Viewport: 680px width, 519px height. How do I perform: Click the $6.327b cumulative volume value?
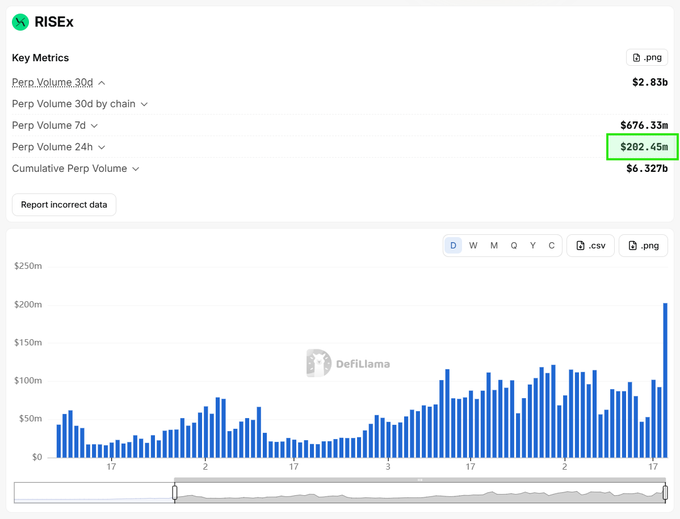pos(647,169)
